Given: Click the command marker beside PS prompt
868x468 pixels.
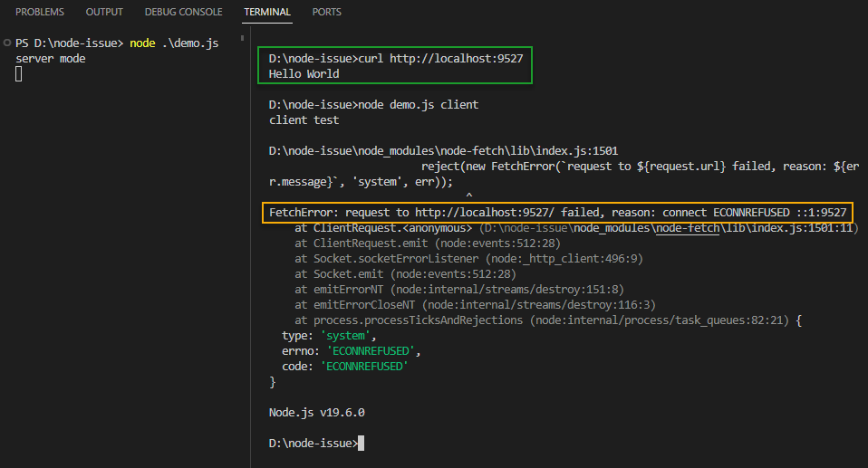Looking at the screenshot, I should (7, 43).
